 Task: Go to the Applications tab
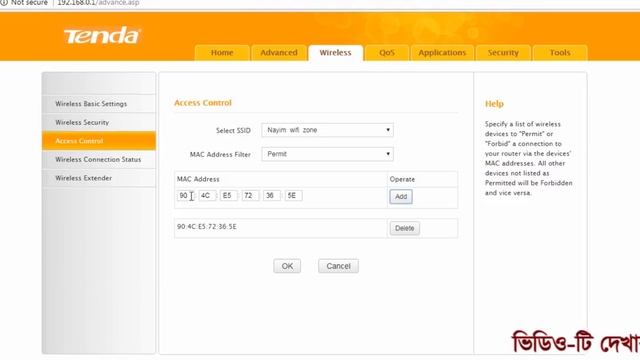click(x=442, y=53)
